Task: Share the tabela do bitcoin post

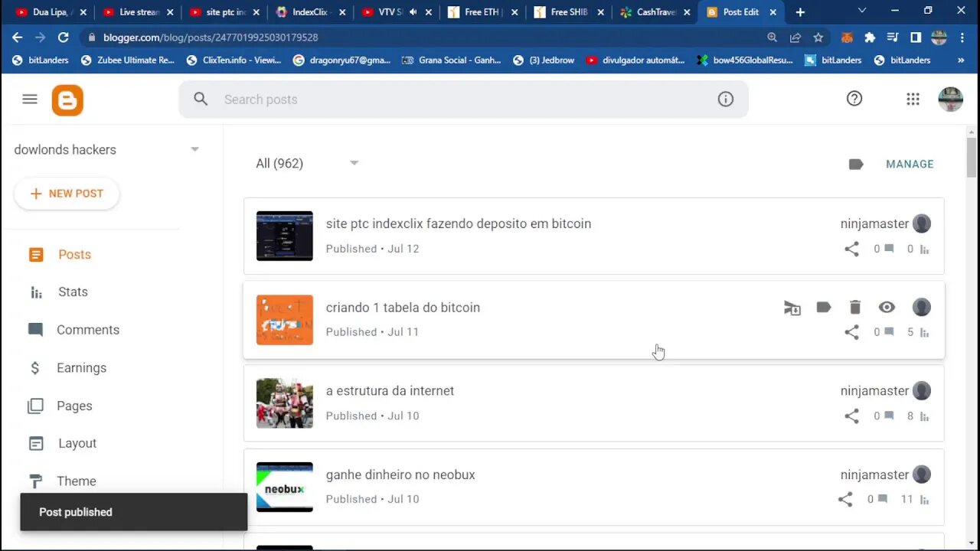Action: pyautogui.click(x=851, y=332)
